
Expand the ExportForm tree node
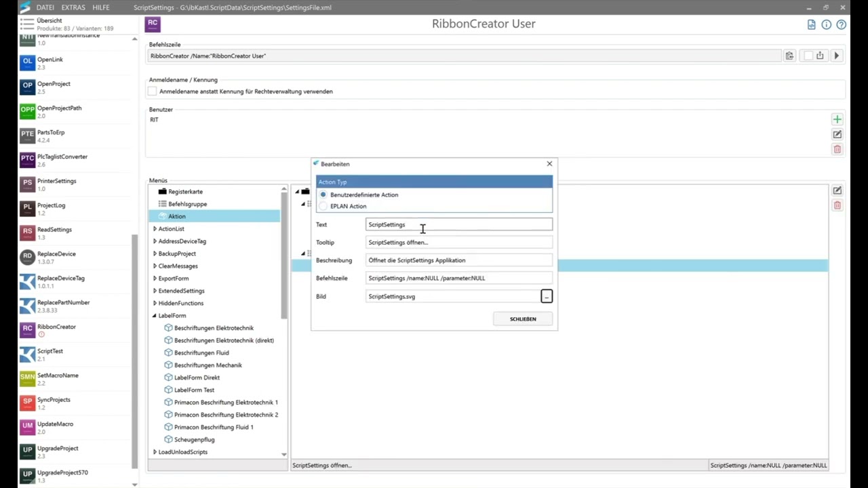click(155, 279)
